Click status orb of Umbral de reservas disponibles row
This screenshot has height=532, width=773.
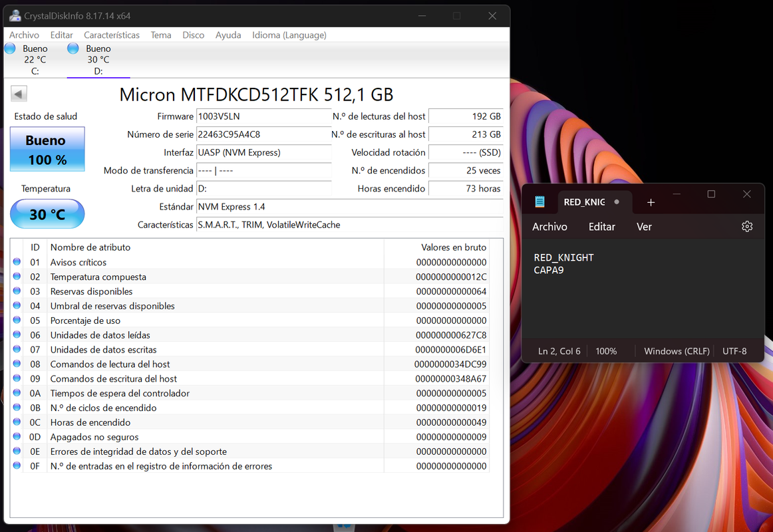[17, 305]
